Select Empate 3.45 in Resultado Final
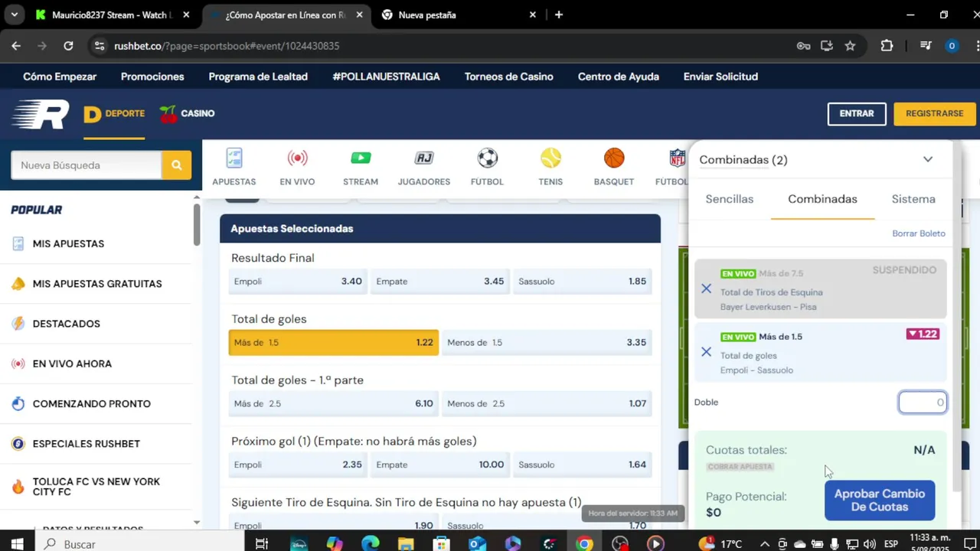The width and height of the screenshot is (980, 551). point(440,282)
